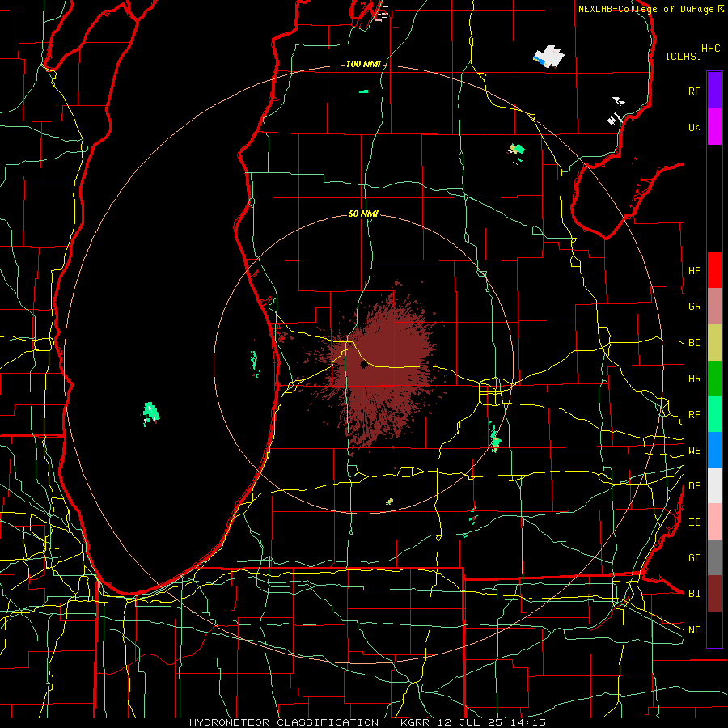This screenshot has height=728, width=728.
Task: Click the BI legend label
Action: tap(694, 594)
